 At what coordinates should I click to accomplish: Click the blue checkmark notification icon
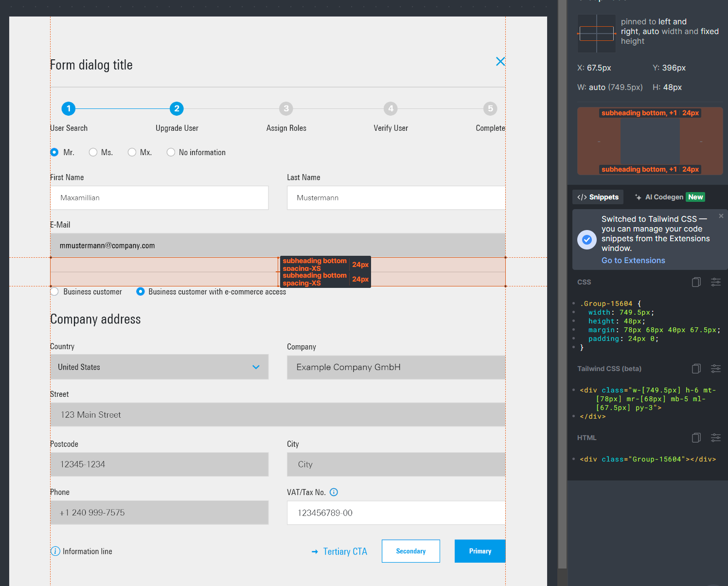(x=587, y=240)
